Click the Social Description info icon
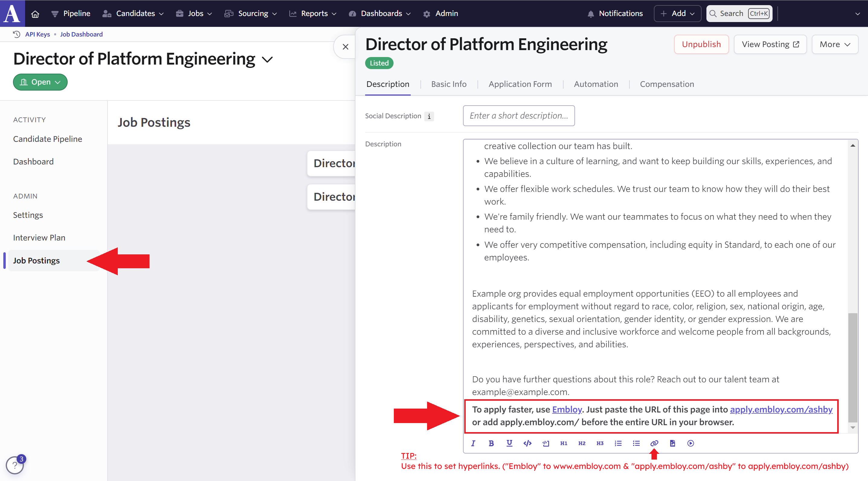 (x=429, y=116)
